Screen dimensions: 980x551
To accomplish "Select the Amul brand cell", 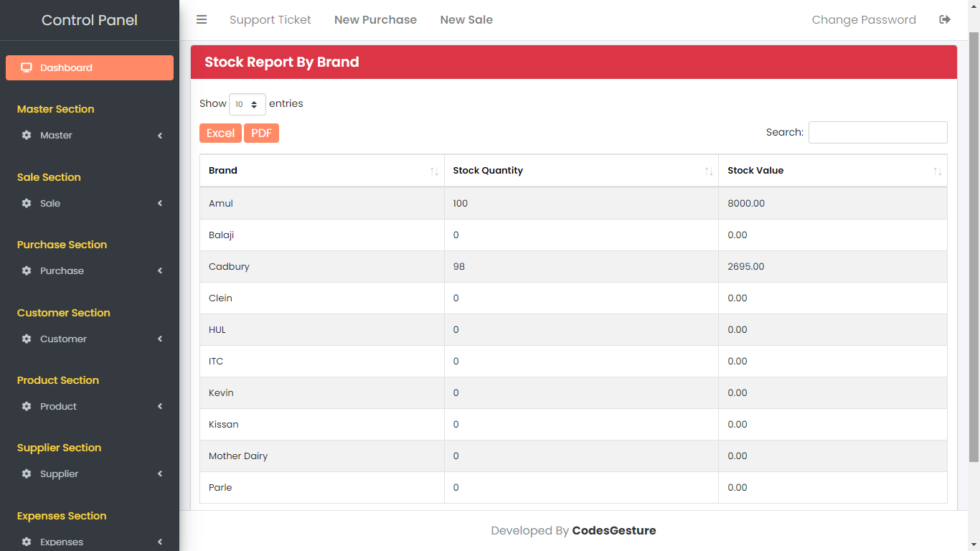I will 322,203.
